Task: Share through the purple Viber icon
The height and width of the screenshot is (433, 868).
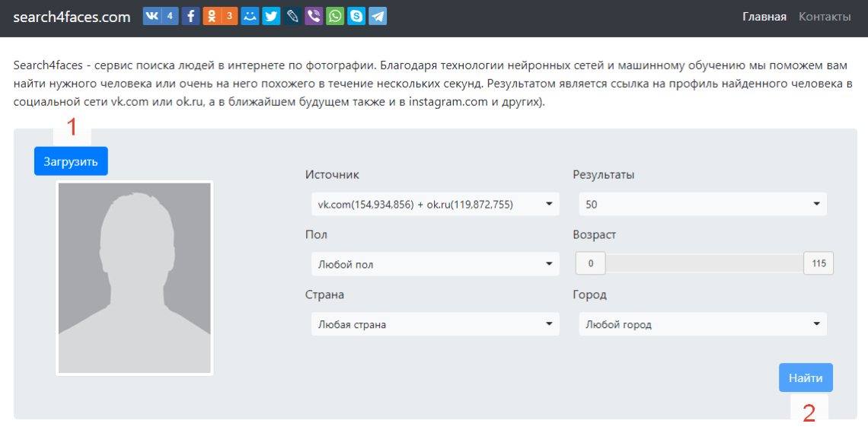Action: (x=314, y=16)
